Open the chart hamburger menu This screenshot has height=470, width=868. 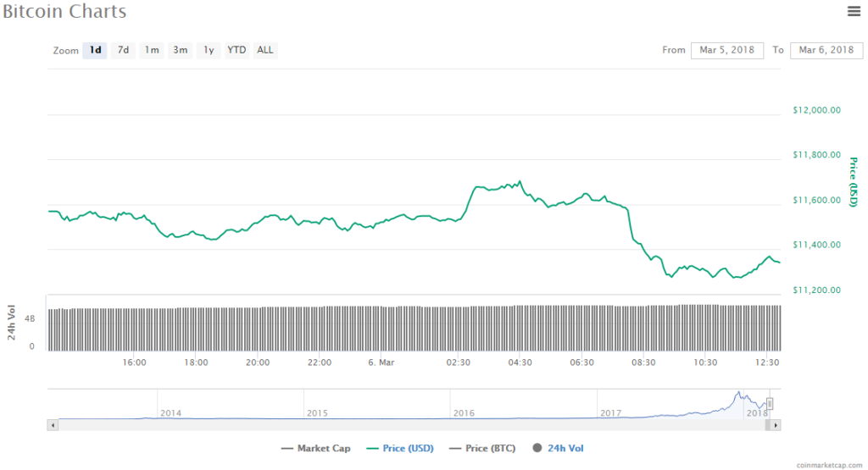click(854, 11)
